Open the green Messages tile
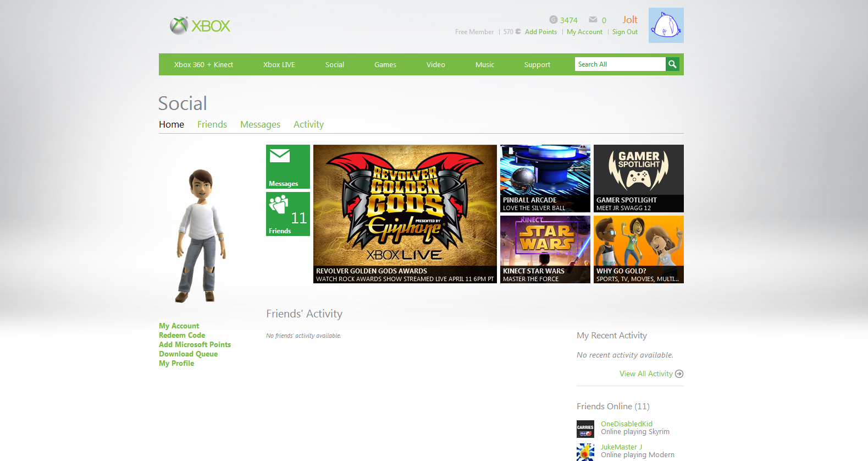Viewport: 868px width, 461px height. tap(288, 167)
